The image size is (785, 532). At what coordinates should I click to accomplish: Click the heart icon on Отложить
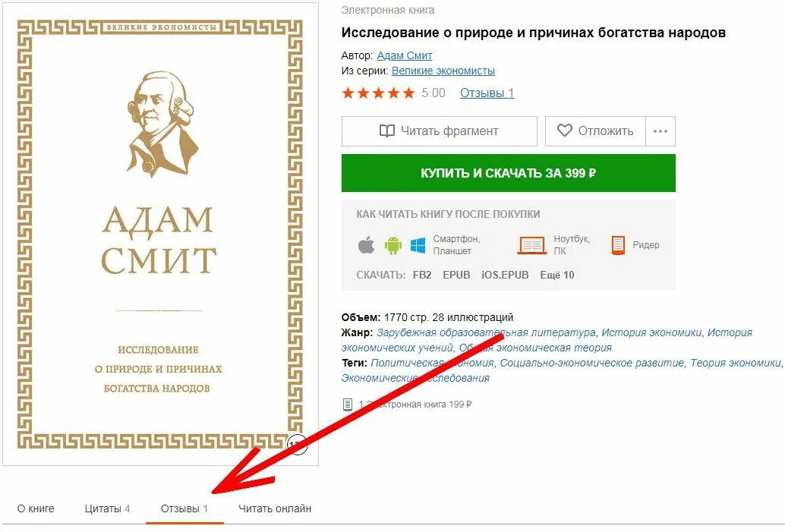click(x=565, y=131)
